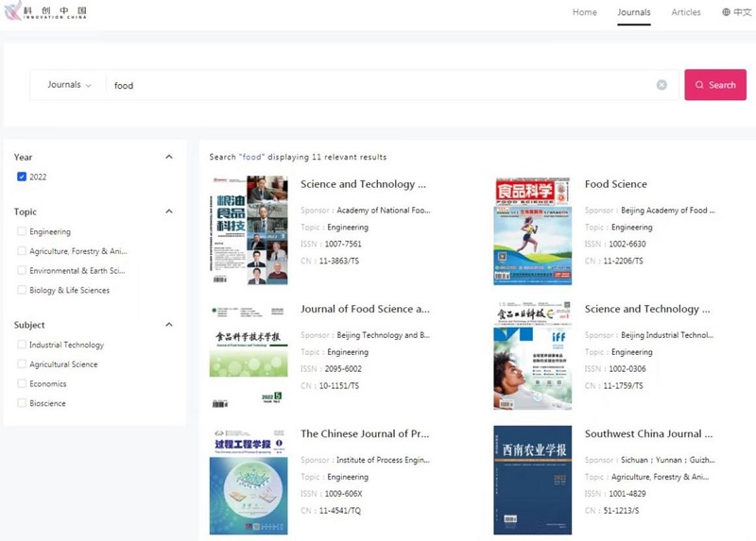Click CN 51-1213/S
The height and width of the screenshot is (541, 756).
click(x=621, y=510)
